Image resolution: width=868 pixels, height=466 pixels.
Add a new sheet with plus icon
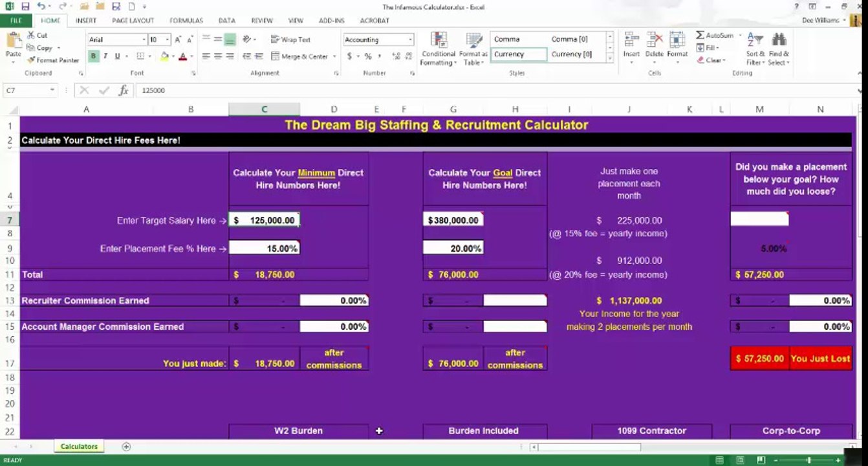(126, 447)
